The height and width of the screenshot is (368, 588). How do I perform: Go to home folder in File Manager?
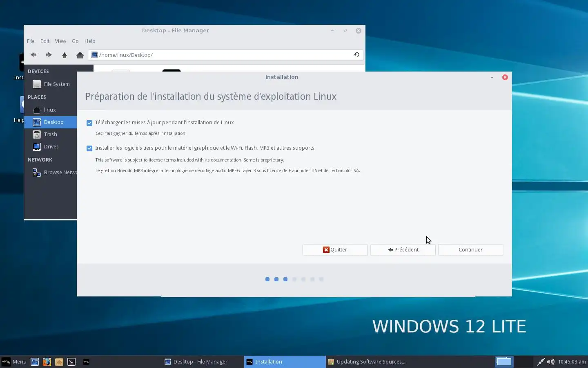tap(80, 55)
